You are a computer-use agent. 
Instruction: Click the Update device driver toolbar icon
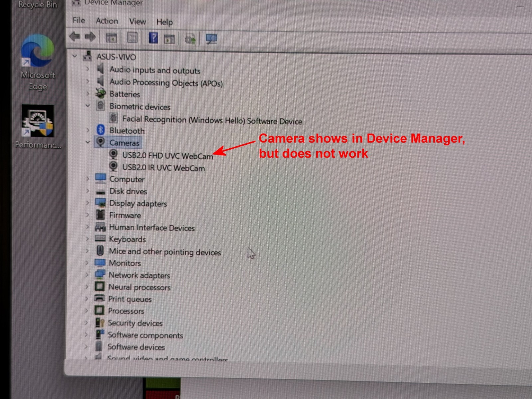coord(190,39)
